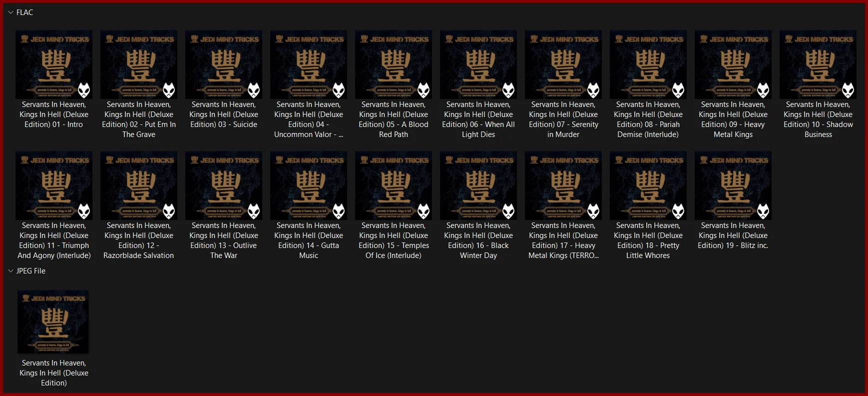Collapse the FLAC group chevron

coord(10,12)
